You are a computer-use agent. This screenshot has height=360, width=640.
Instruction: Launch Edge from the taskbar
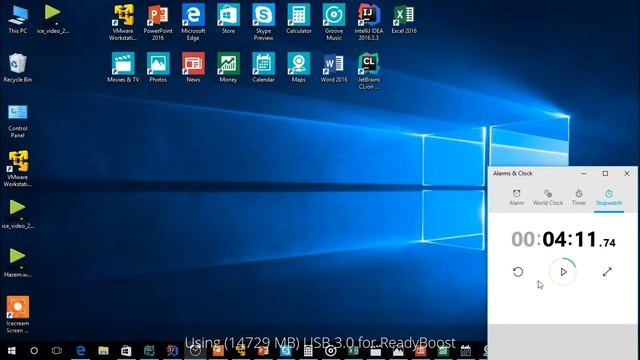click(x=81, y=351)
